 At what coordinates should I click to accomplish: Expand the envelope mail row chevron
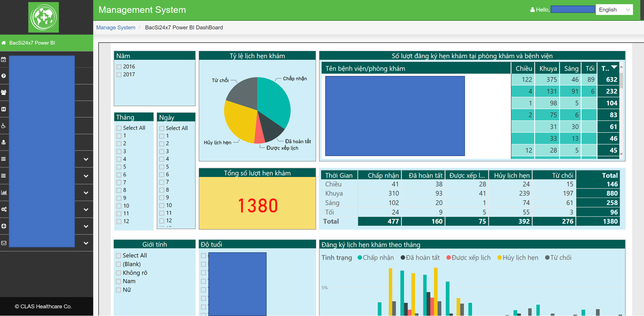(x=86, y=243)
